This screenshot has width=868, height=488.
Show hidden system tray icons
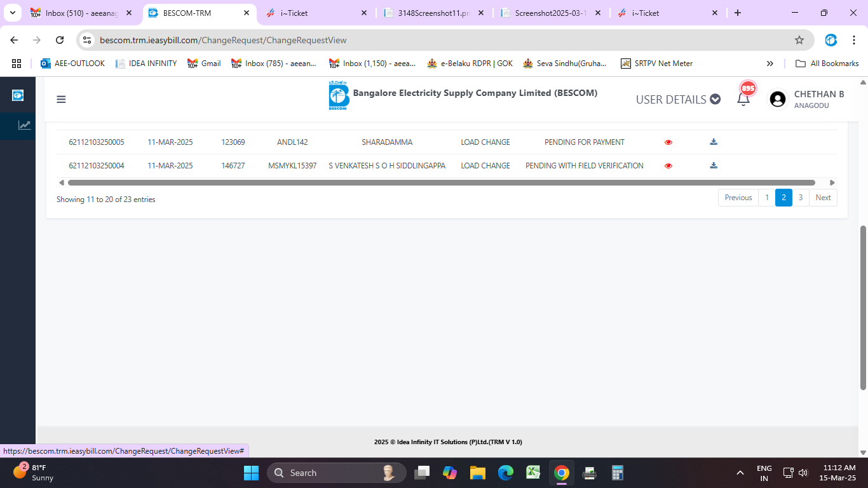(740, 473)
